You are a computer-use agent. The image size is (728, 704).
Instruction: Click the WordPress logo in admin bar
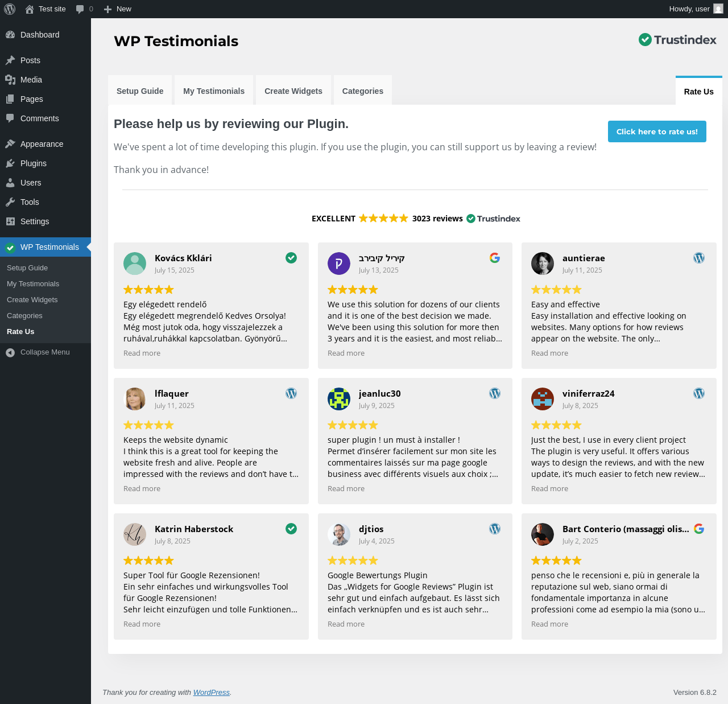point(10,9)
